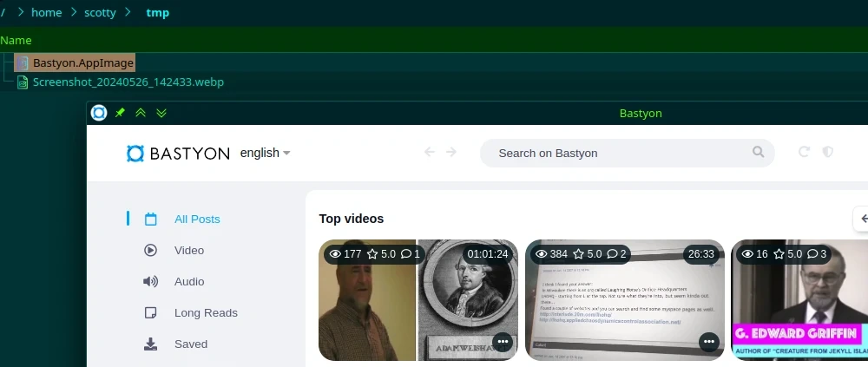
Task: Click the chevron before home in breadcrumb
Action: [21, 12]
